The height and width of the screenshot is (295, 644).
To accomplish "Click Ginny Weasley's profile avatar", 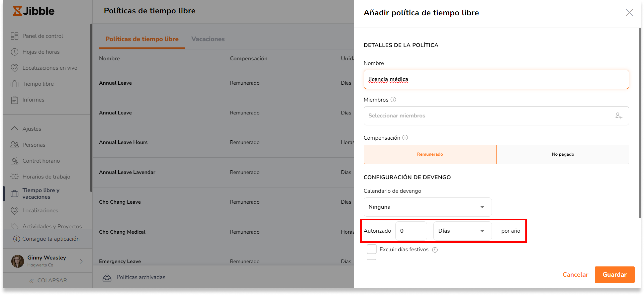I will click(x=17, y=261).
